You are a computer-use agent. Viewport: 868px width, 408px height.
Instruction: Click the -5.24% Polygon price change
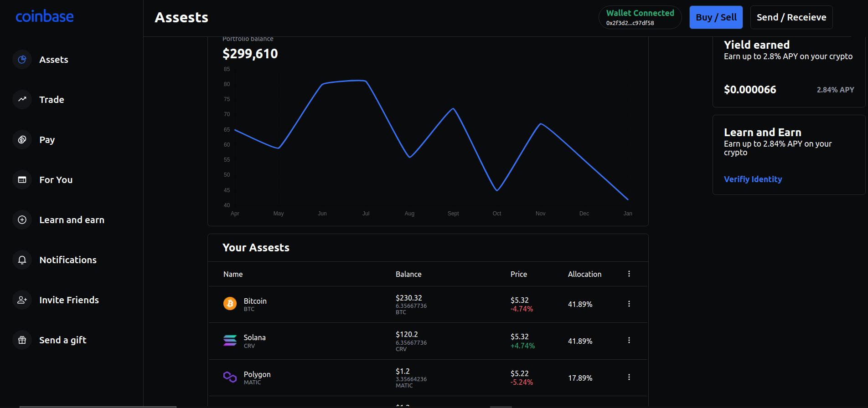pyautogui.click(x=522, y=382)
